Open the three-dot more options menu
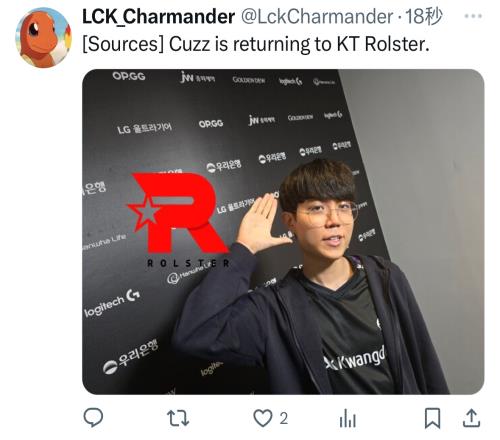Screen dimensions: 500x440 coord(473,16)
